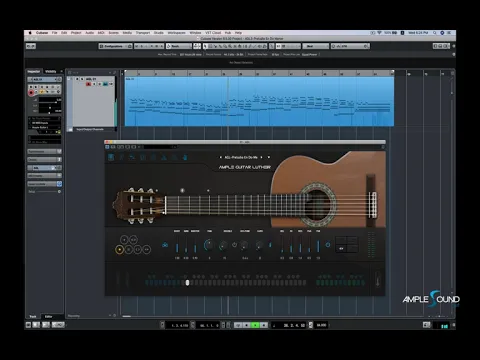Expand the Chords section in the Inspector

[44, 159]
